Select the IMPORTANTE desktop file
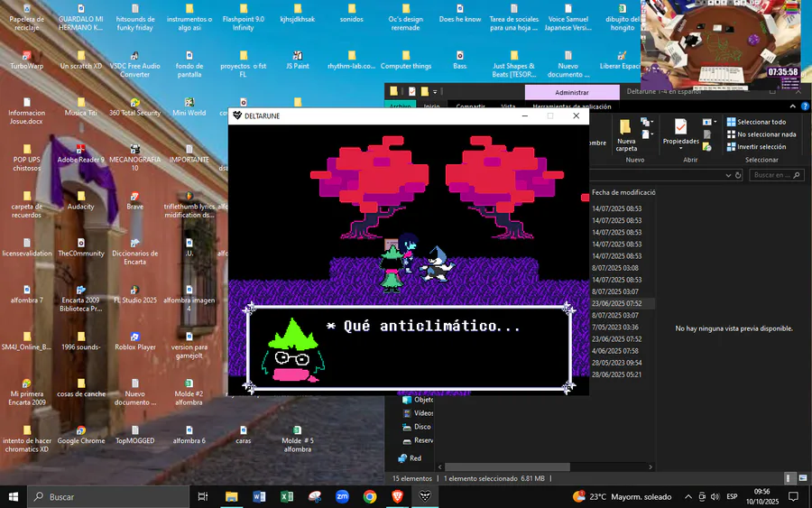The image size is (812, 508). click(189, 153)
